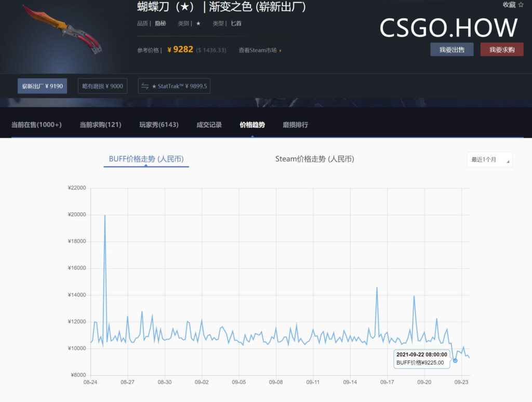Expand the 最近1个月 time range dropdown
This screenshot has width=532, height=402.
[x=489, y=160]
